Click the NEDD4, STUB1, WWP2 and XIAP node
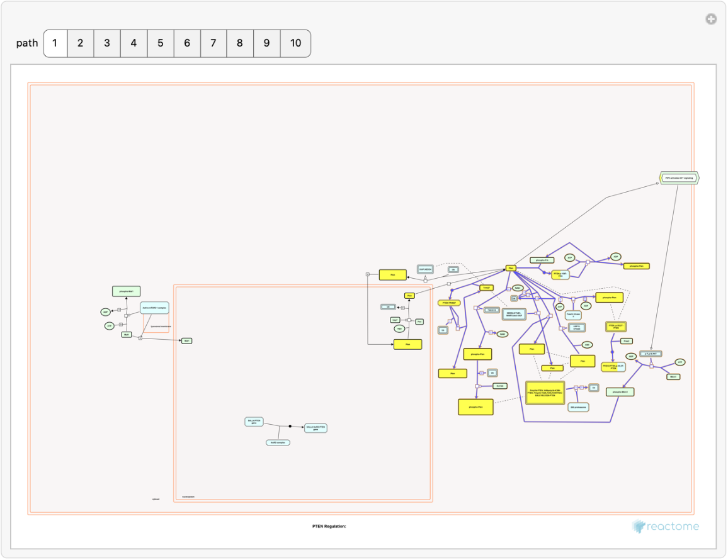The height and width of the screenshot is (560, 728). (x=513, y=313)
